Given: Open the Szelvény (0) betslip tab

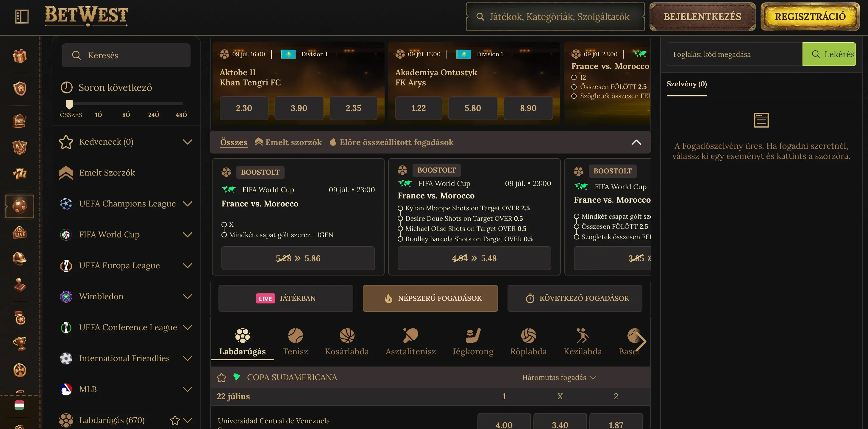Looking at the screenshot, I should click(x=686, y=84).
